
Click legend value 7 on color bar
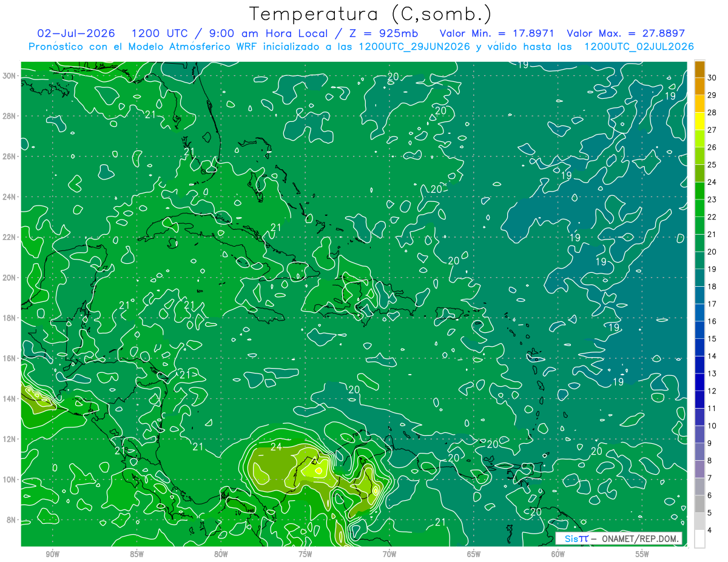click(711, 478)
